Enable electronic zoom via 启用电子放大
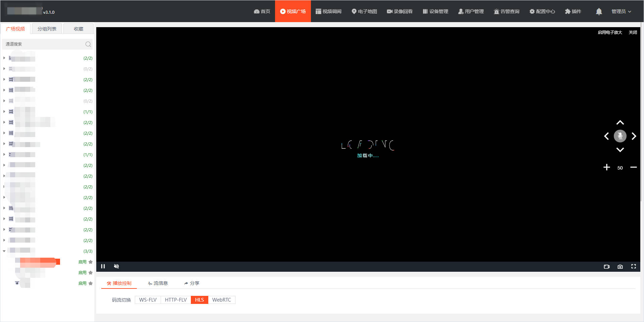 click(610, 33)
